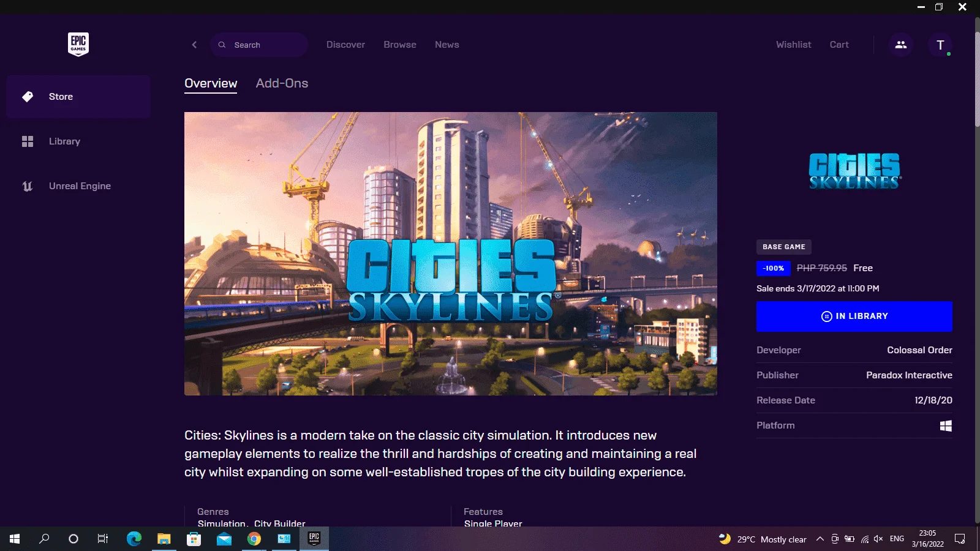Click the search magnifier icon
This screenshot has width=980, height=551.
[222, 45]
